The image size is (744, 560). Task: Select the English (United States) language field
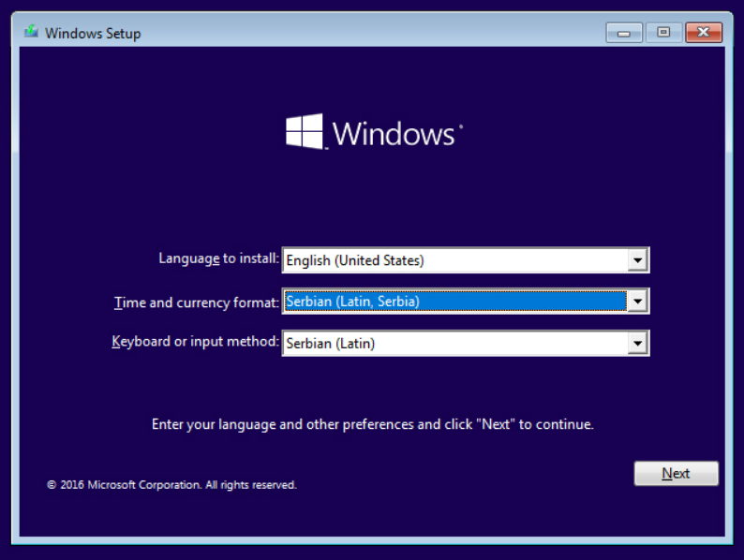coord(466,259)
